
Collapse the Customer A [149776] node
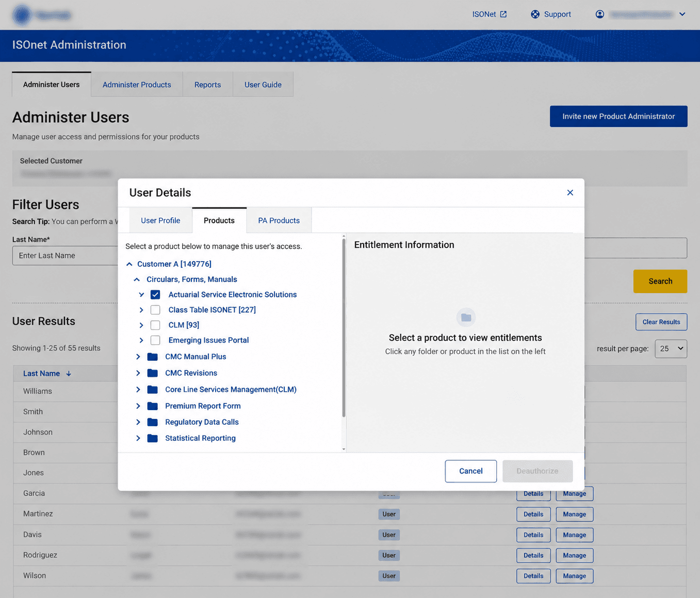pos(129,264)
